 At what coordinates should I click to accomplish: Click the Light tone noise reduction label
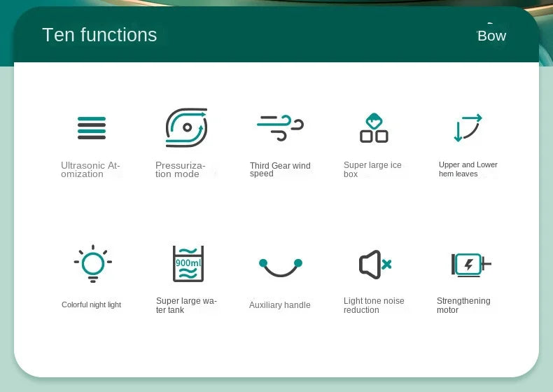point(374,305)
